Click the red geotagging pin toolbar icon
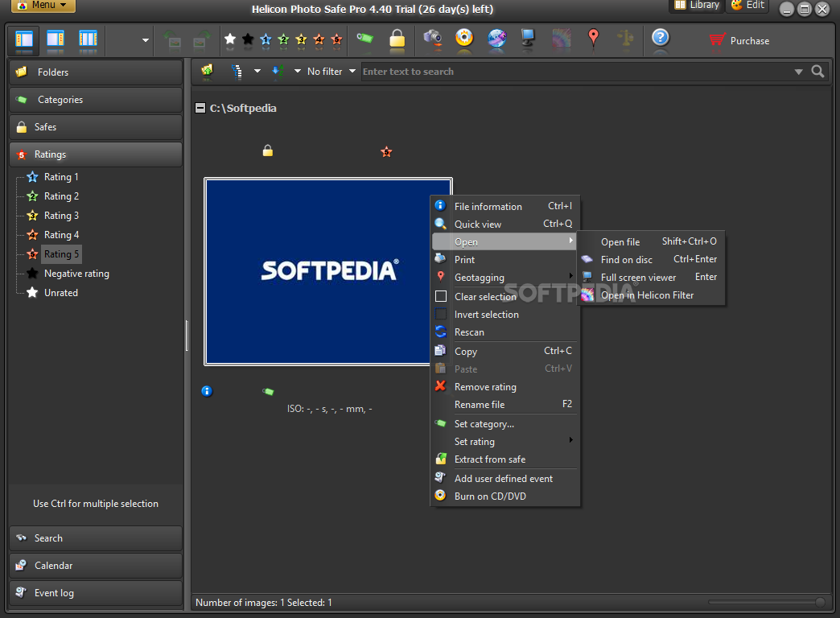The height and width of the screenshot is (618, 840). coord(593,39)
